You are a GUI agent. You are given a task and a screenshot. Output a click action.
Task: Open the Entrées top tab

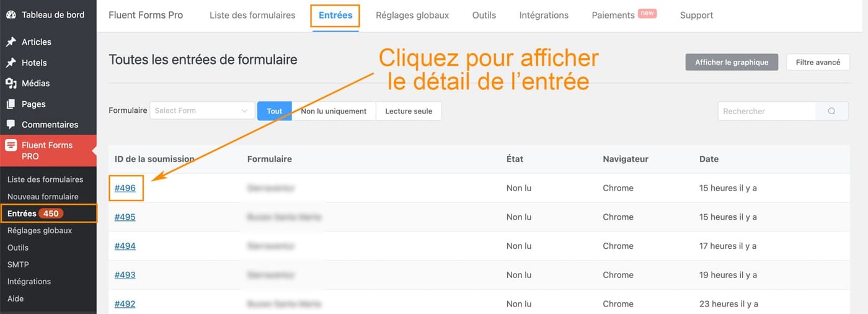335,15
